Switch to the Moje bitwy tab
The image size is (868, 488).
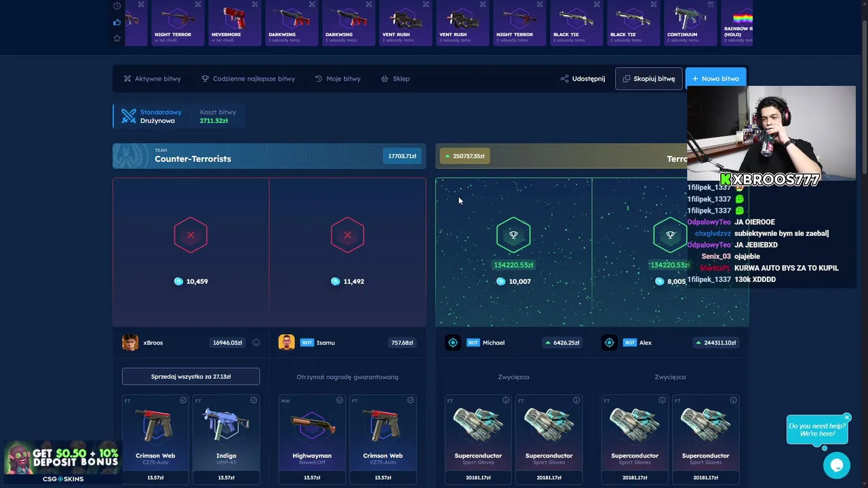338,79
